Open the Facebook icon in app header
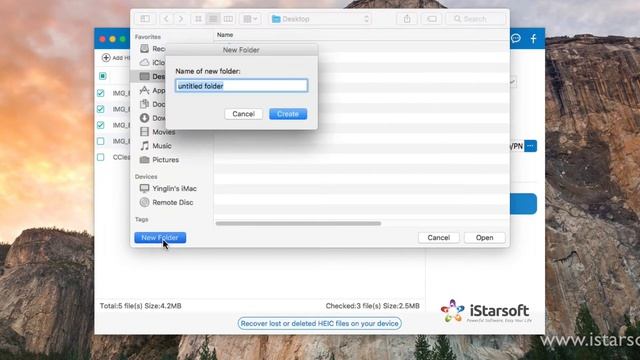This screenshot has height=360, width=640. click(533, 38)
